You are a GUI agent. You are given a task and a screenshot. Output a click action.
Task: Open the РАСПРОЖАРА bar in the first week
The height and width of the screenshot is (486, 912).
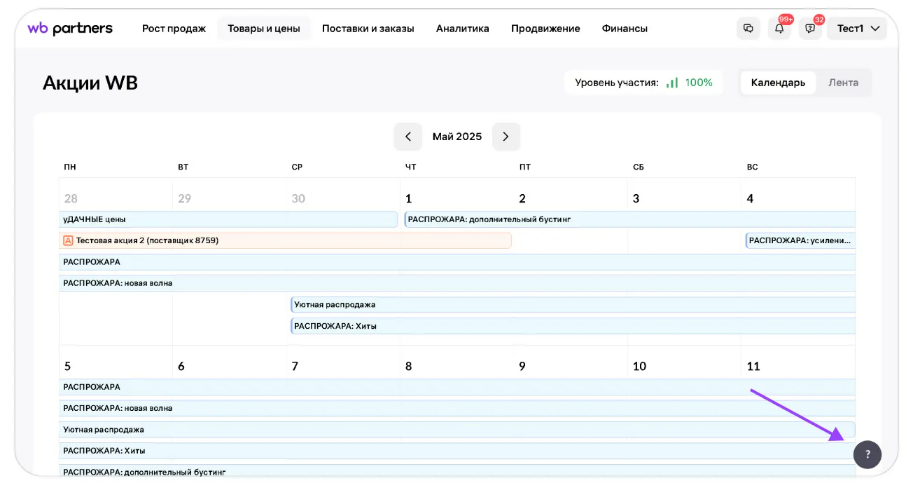tap(457, 262)
